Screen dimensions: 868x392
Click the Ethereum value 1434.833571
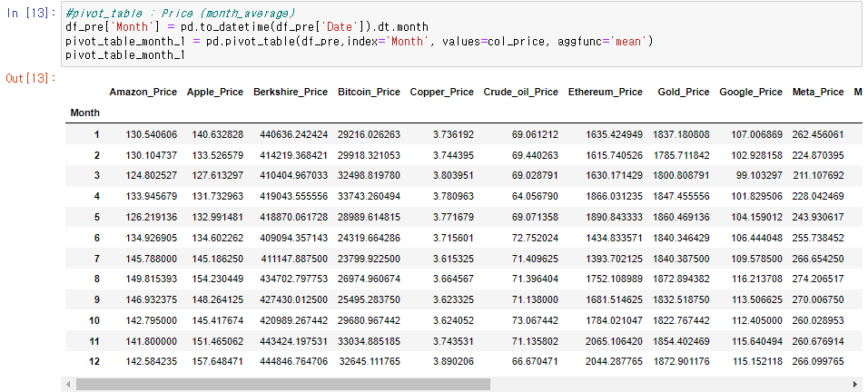click(x=614, y=238)
